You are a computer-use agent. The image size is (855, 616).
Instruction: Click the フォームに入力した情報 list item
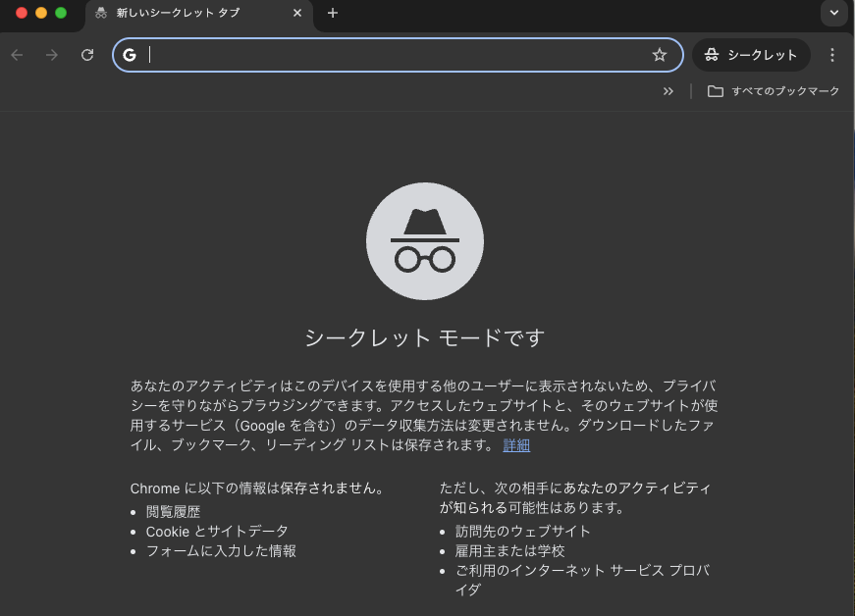pyautogui.click(x=221, y=551)
